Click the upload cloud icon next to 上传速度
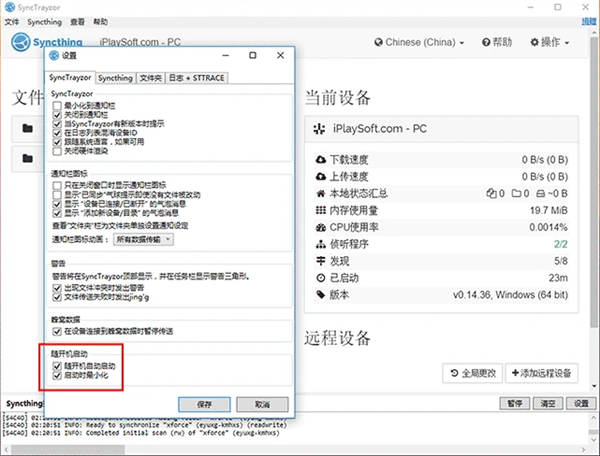The height and width of the screenshot is (456, 600). [x=321, y=176]
